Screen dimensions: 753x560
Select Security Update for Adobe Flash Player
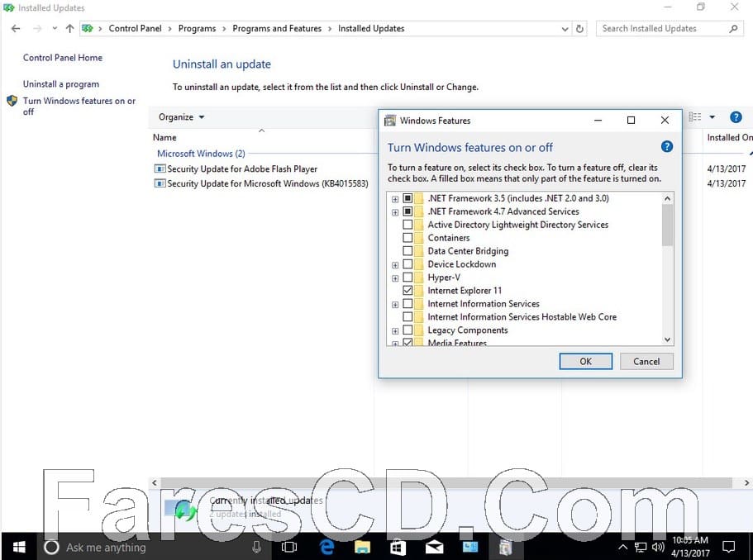pos(242,169)
